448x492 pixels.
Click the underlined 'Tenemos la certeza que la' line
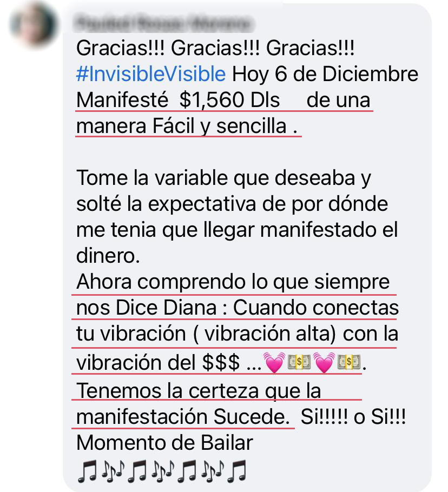pyautogui.click(x=199, y=391)
